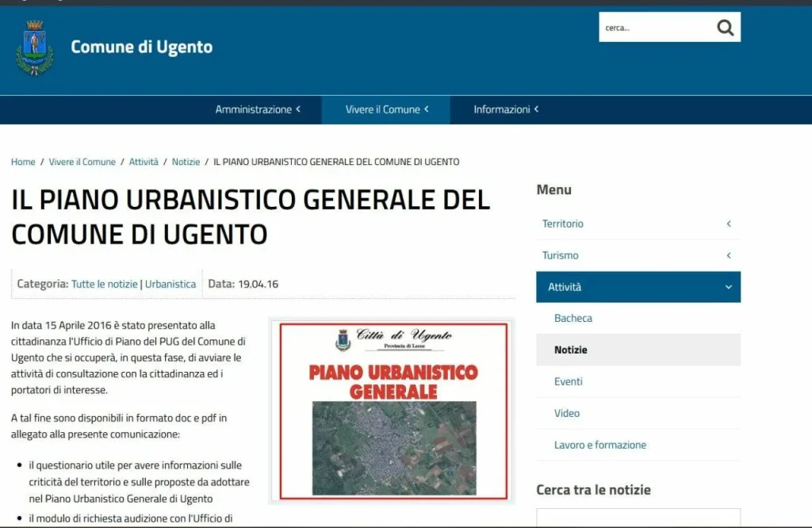Open the Tutte le notizie category
The image size is (812, 528).
(105, 284)
